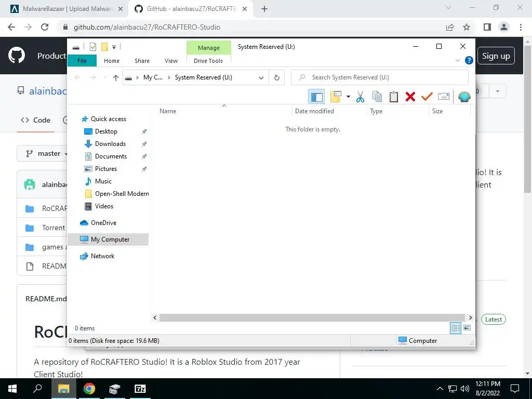Select Quick access in navigation pane
This screenshot has width=532, height=399.
pos(108,119)
